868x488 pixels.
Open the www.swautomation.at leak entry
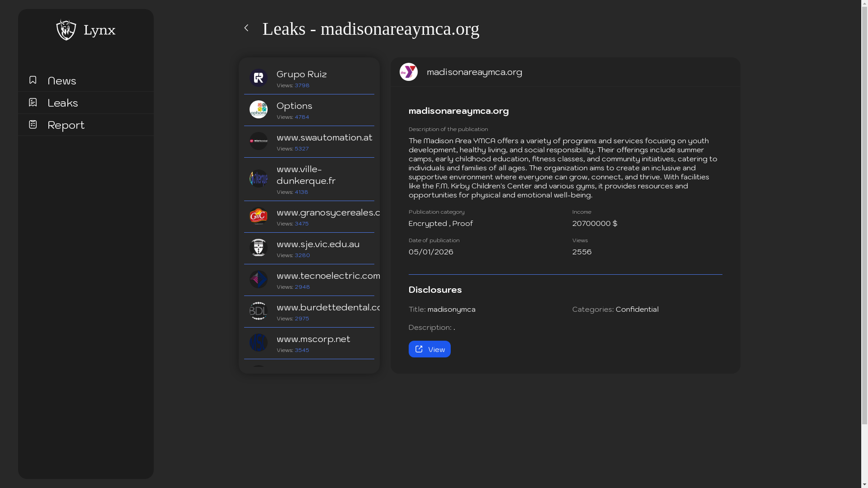[324, 137]
